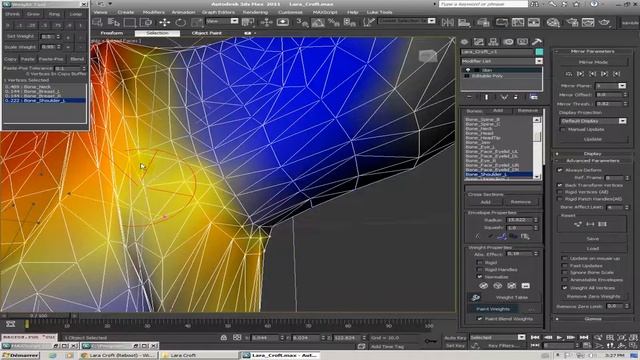
Task: Click the Weight Tool wrench icon
Action: click(x=475, y=298)
